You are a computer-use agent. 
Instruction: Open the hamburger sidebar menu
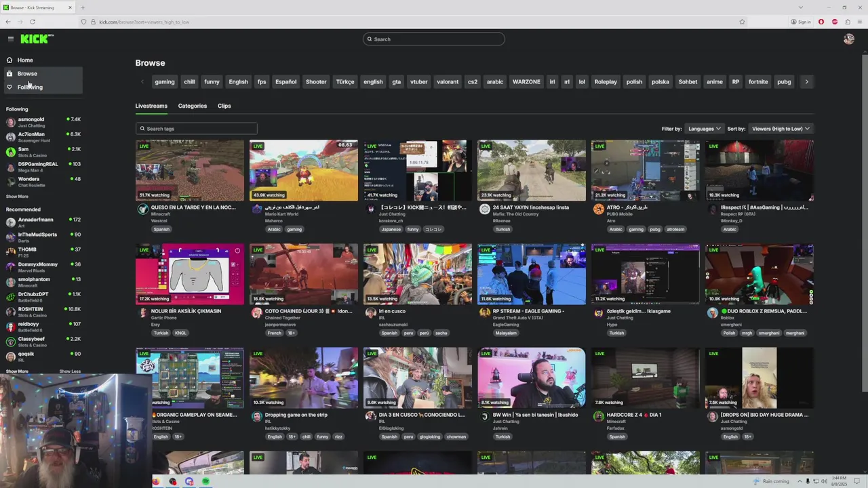10,39
